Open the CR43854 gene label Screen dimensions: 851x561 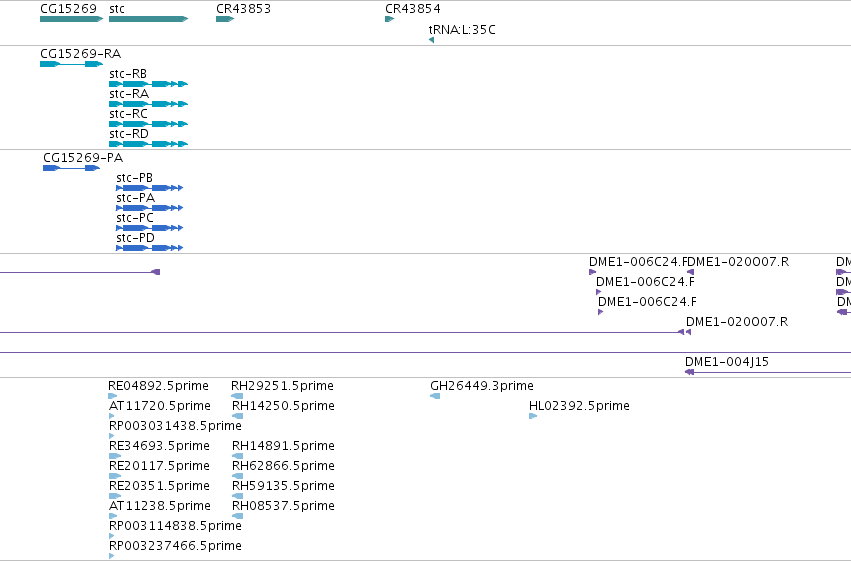pyautogui.click(x=412, y=9)
